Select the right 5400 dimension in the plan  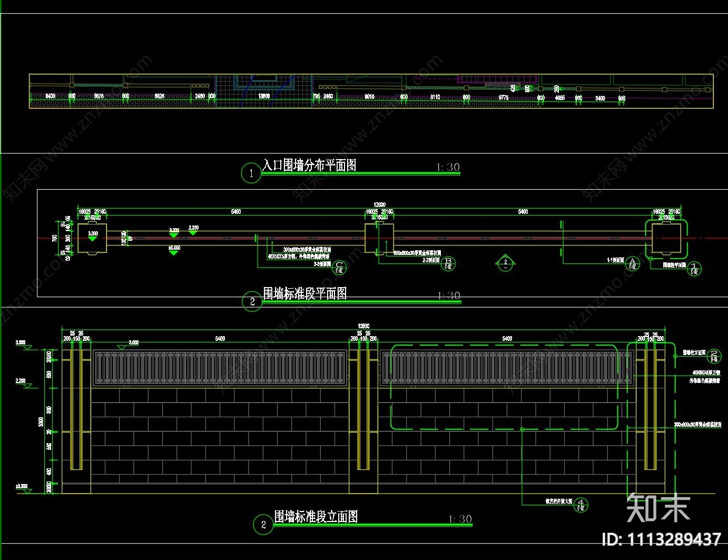pyautogui.click(x=523, y=211)
